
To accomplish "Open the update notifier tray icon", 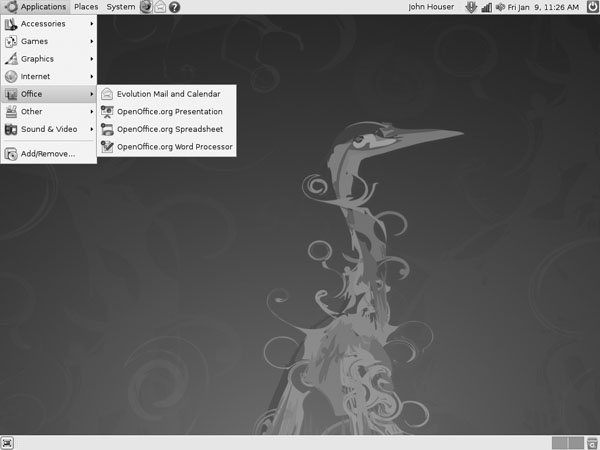I will coord(471,7).
